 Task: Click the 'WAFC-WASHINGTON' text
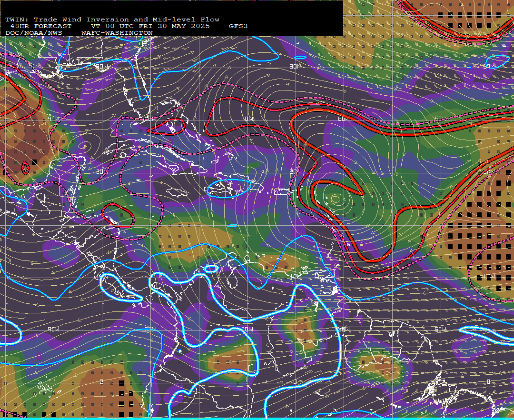tap(117, 33)
